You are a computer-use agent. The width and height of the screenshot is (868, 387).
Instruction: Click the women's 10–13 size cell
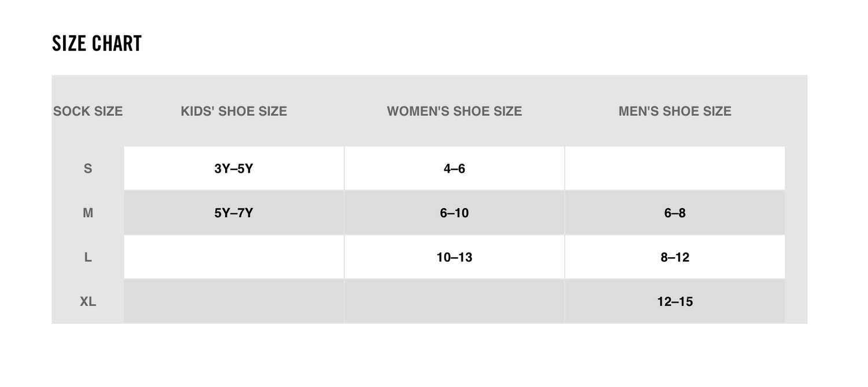click(x=454, y=257)
